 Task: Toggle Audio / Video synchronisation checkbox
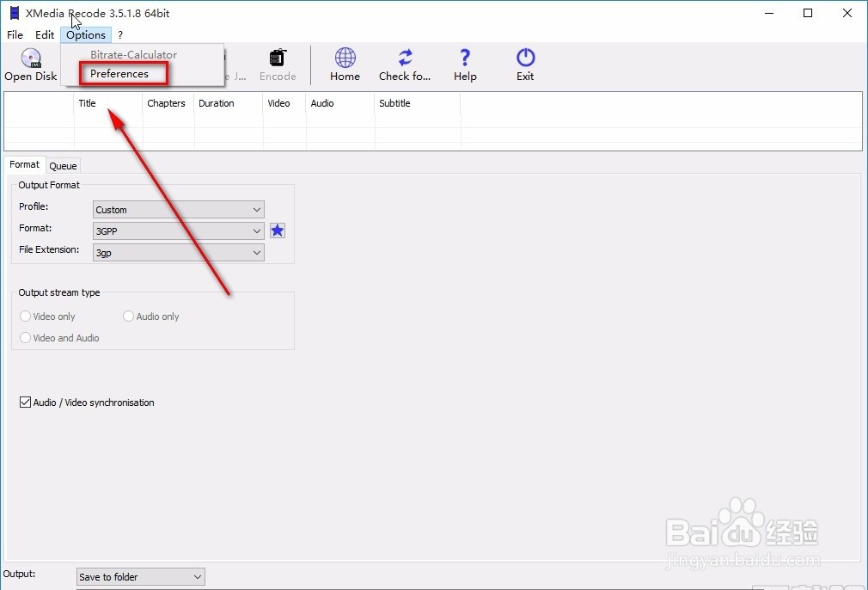[25, 403]
